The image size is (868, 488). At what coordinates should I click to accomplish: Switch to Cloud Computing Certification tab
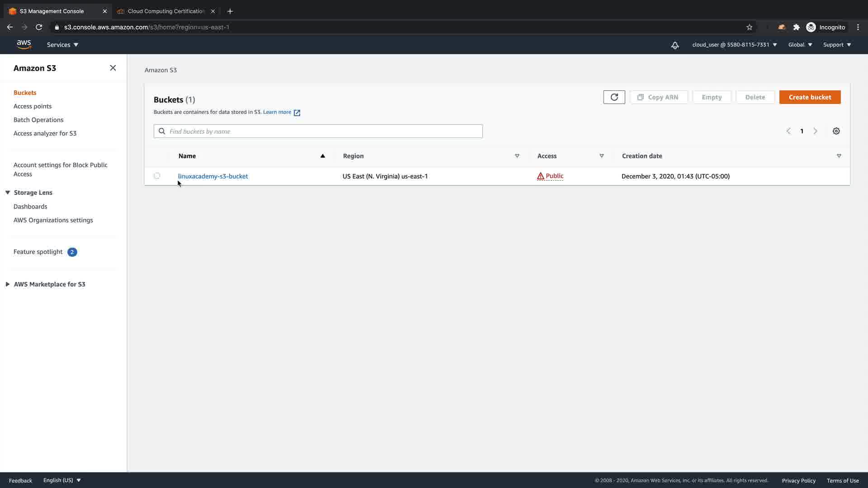[x=165, y=11]
